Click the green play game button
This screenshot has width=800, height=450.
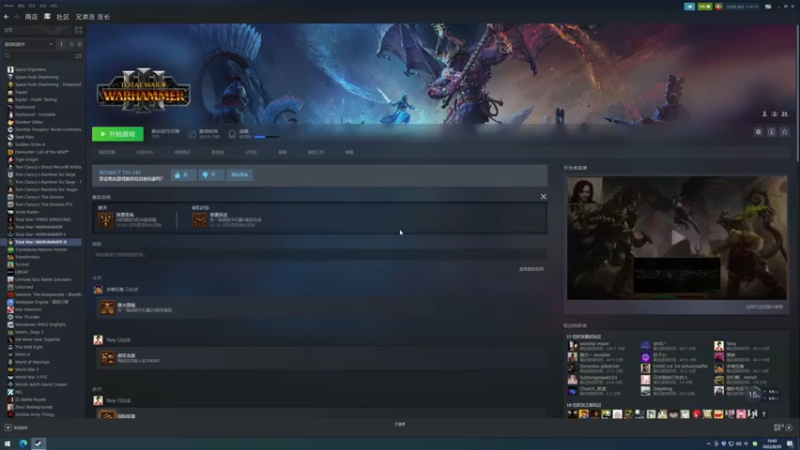pos(117,134)
